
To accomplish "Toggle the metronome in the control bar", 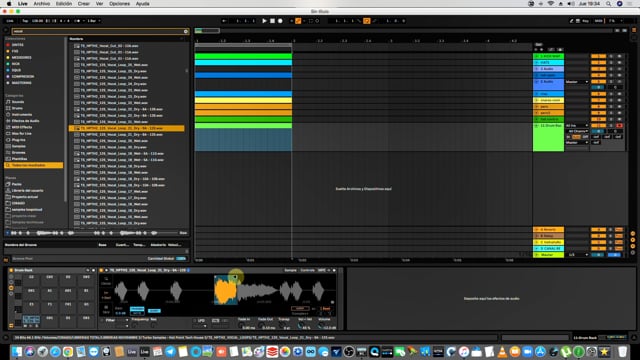I will [x=78, y=21].
